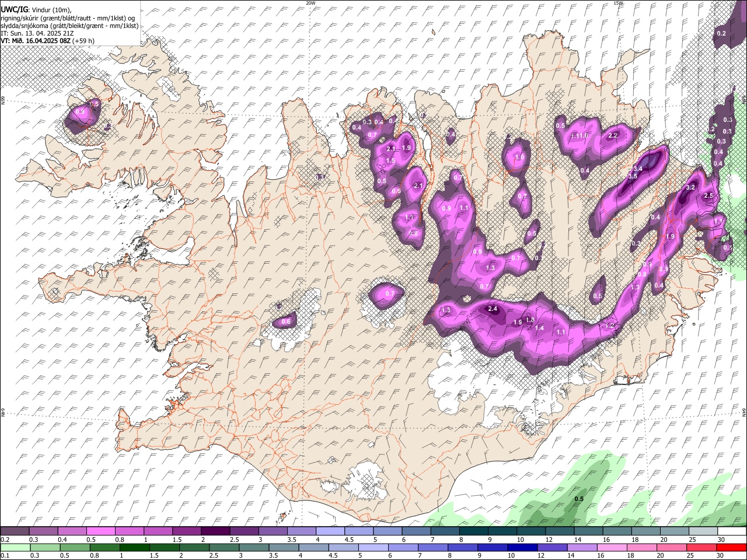Click the black '0.5' value in the green rain area
747x560 pixels.
pos(579,499)
